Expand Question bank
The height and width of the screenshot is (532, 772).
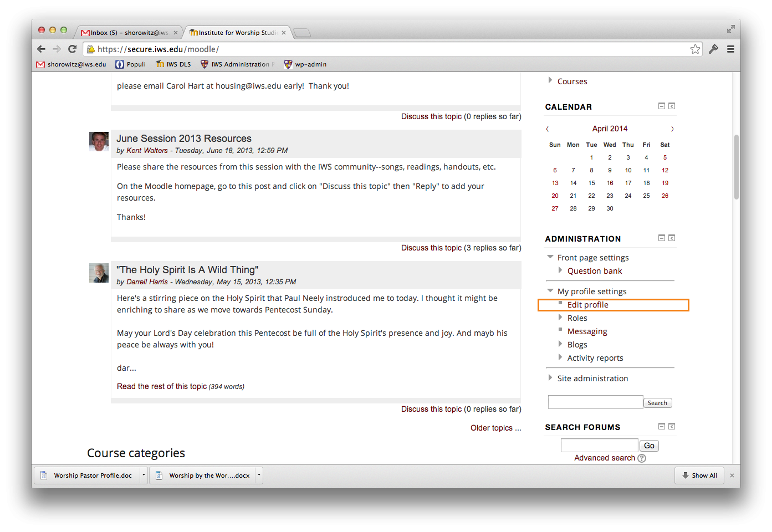[x=560, y=270]
